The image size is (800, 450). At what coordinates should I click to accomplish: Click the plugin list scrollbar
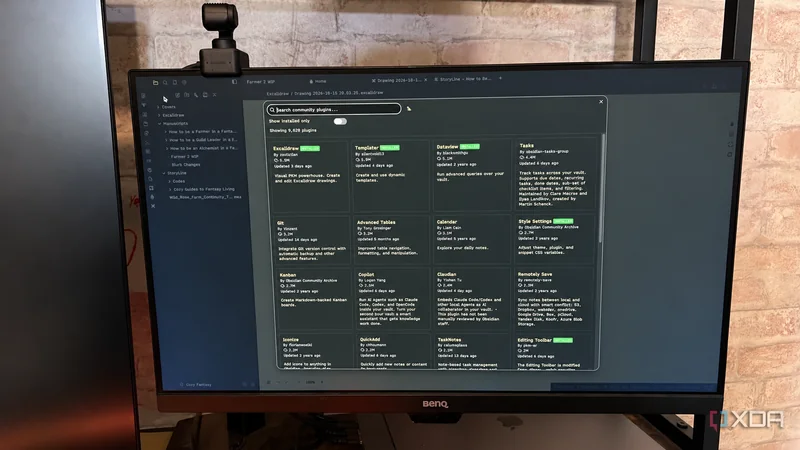pos(602,189)
